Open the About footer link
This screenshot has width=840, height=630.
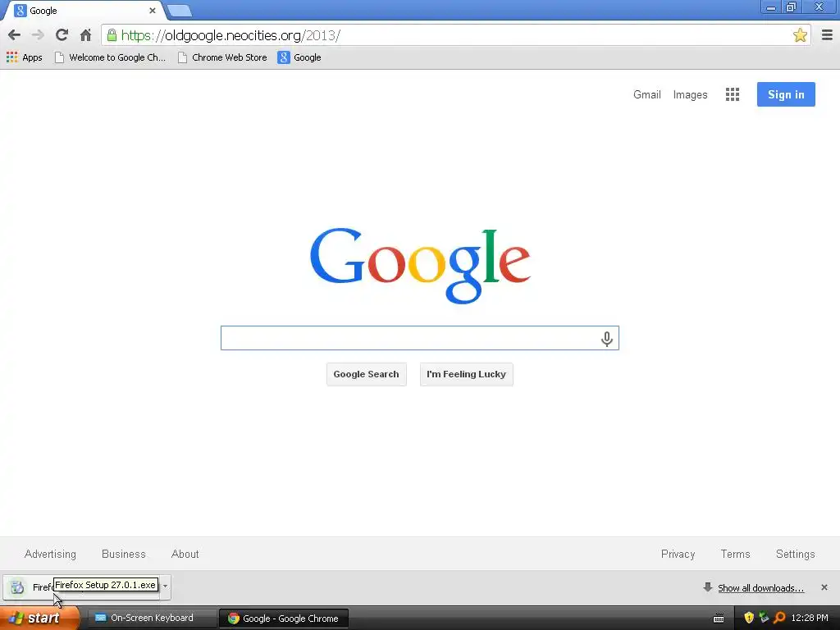(x=185, y=554)
